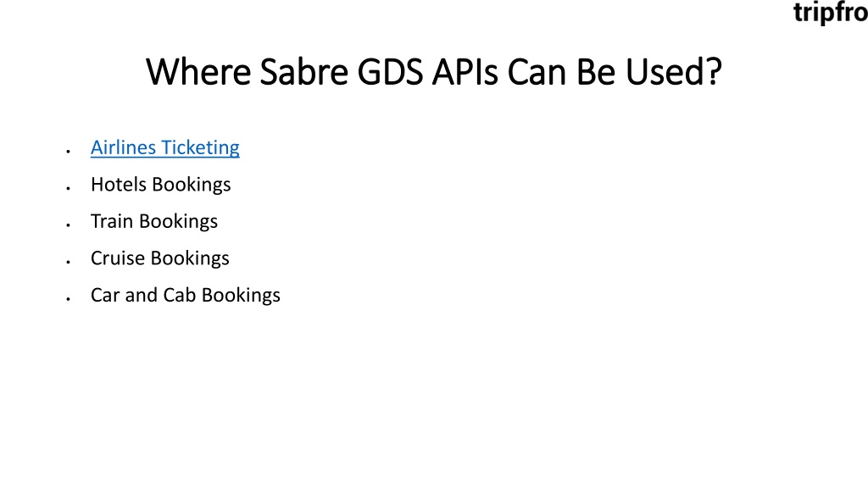The height and width of the screenshot is (488, 868).
Task: Select the 'Hotels Bookings' bullet text
Action: [x=160, y=185]
